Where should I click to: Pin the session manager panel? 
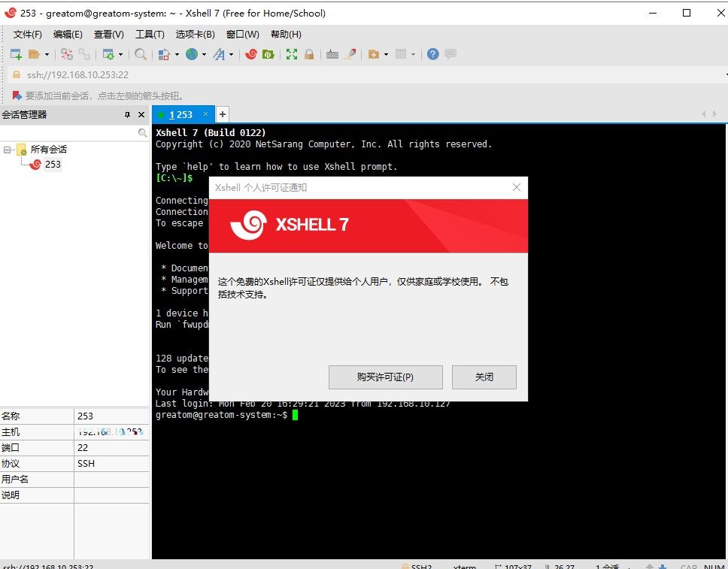point(127,114)
